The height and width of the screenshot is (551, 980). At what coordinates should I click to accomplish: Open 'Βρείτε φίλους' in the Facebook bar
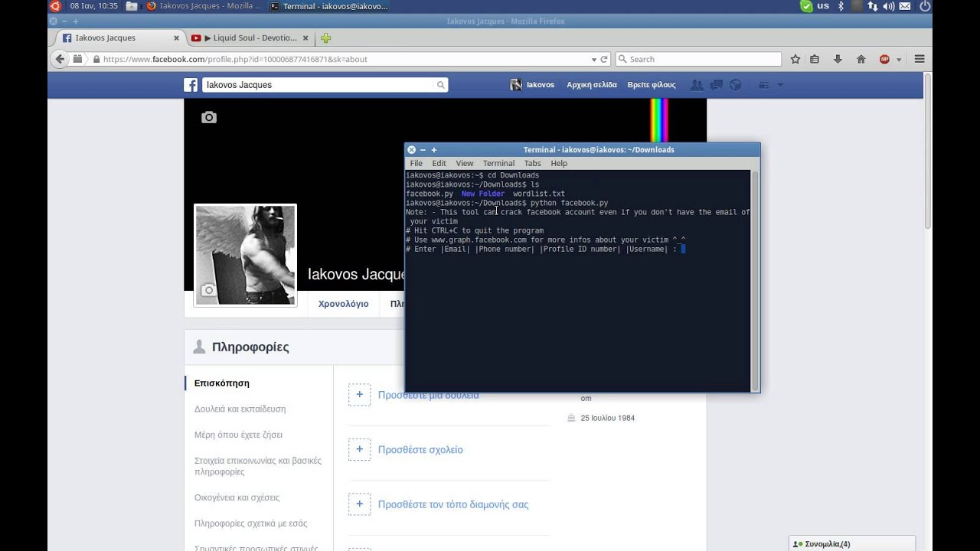pyautogui.click(x=652, y=85)
